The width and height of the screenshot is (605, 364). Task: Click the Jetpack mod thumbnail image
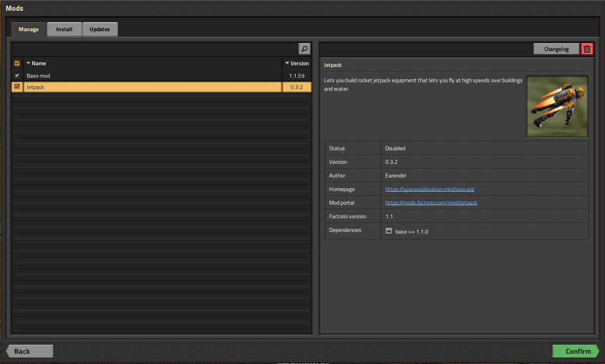[x=557, y=107]
